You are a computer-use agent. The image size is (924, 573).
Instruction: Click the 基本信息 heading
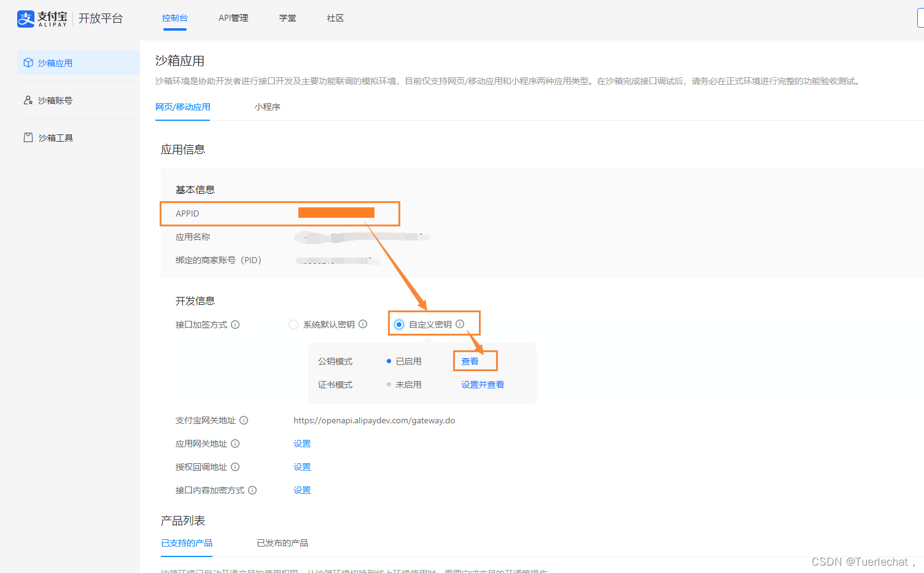coord(195,190)
